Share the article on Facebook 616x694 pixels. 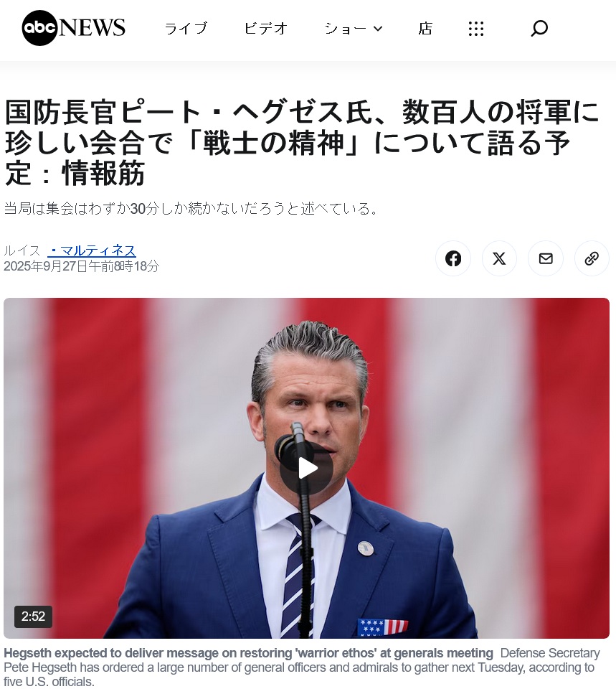(x=452, y=258)
